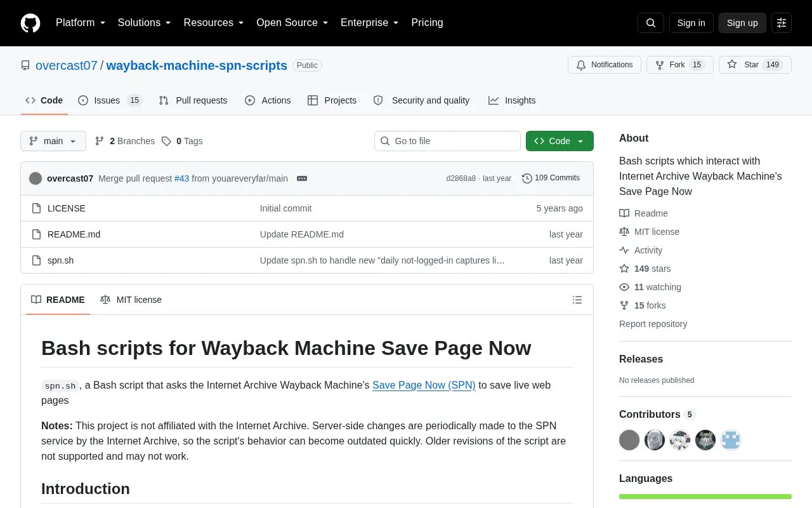Fork the repository using the Fork button
The height and width of the screenshot is (508, 812).
[679, 65]
